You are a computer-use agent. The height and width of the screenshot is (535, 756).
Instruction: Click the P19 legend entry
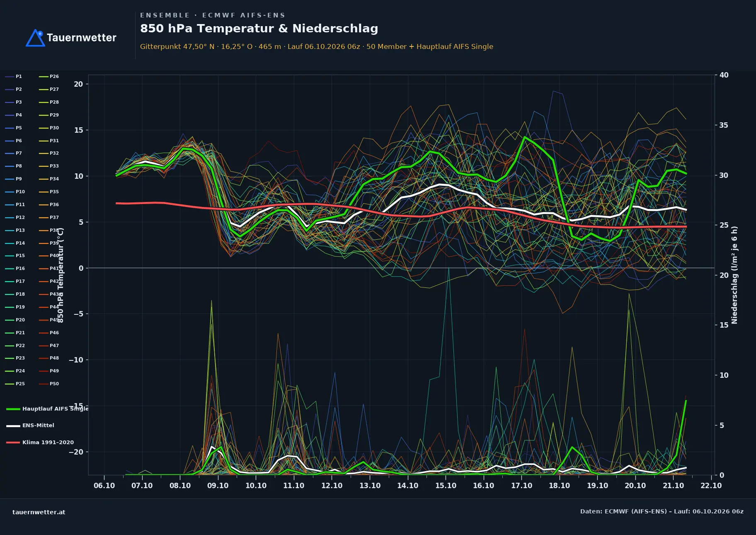[15, 307]
